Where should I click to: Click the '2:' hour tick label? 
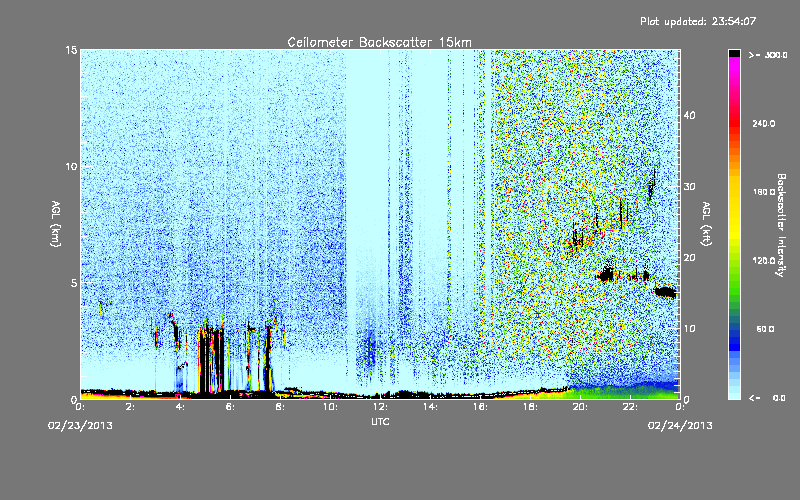130,407
